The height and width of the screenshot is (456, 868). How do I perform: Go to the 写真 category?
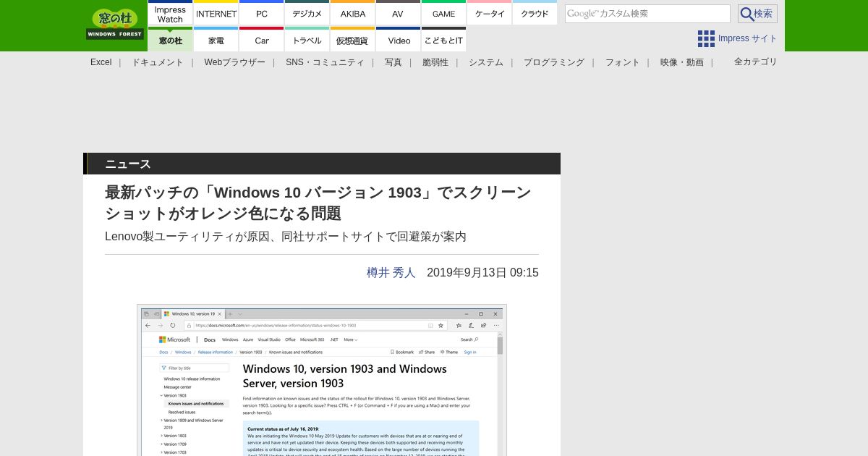coord(393,62)
